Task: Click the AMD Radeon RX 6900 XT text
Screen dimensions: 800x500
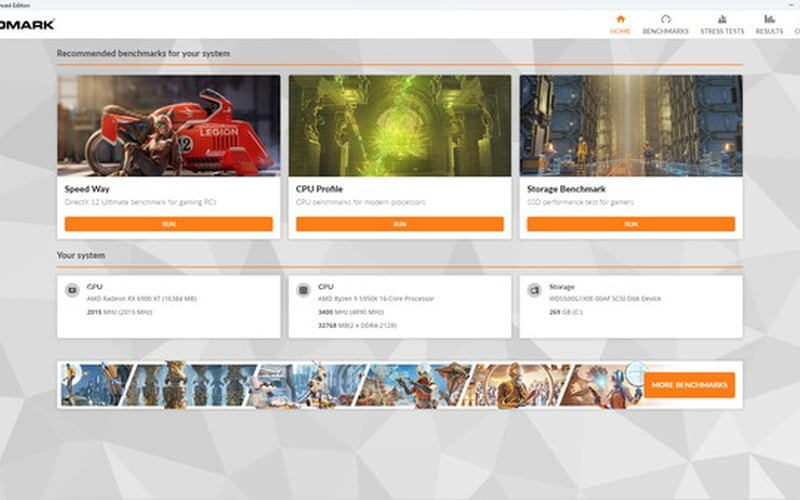Action: 141,298
